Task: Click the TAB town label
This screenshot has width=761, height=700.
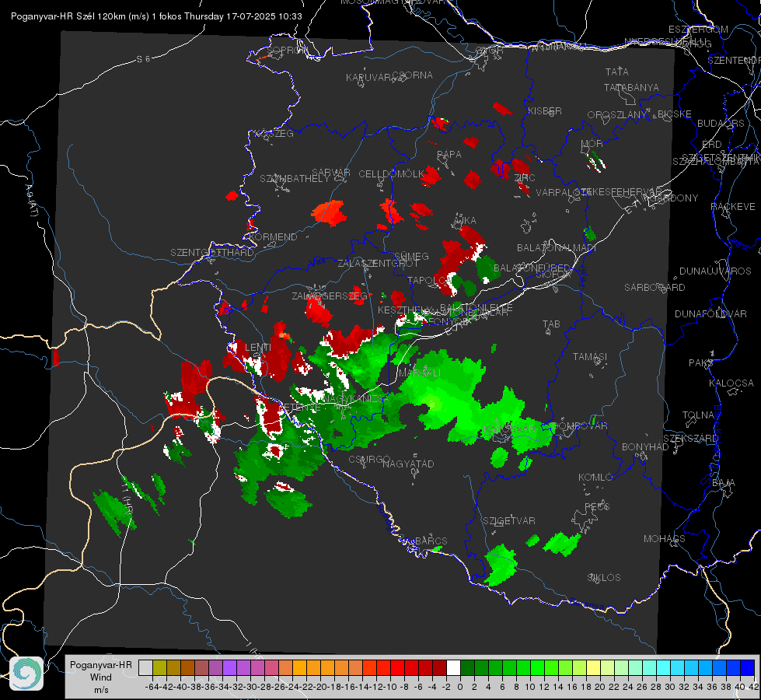Action: pyautogui.click(x=551, y=324)
